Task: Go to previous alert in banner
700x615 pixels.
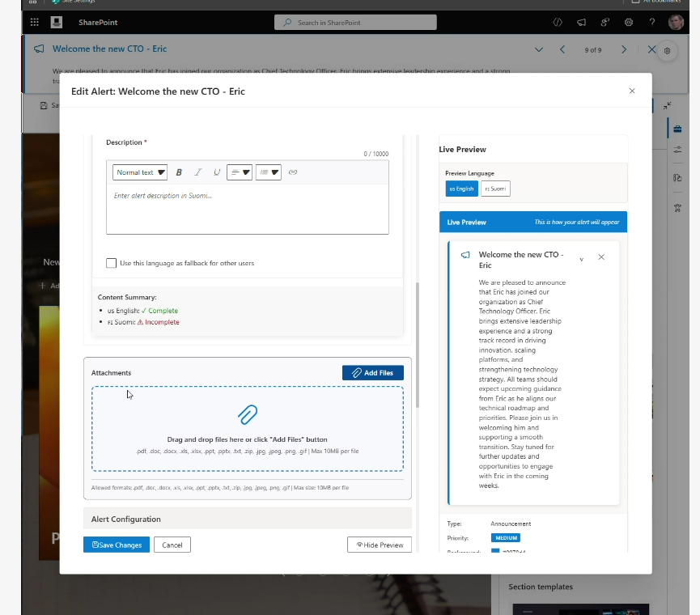Action: [562, 50]
